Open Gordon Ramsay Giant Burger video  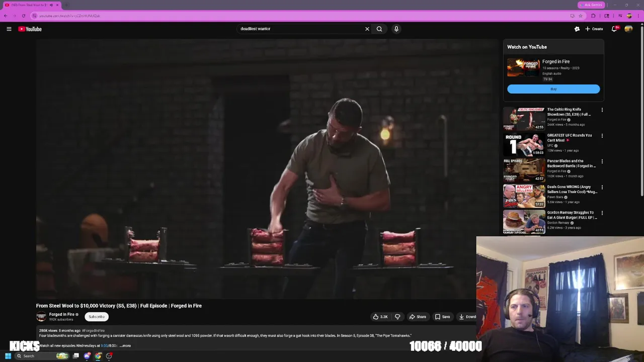tap(572, 215)
